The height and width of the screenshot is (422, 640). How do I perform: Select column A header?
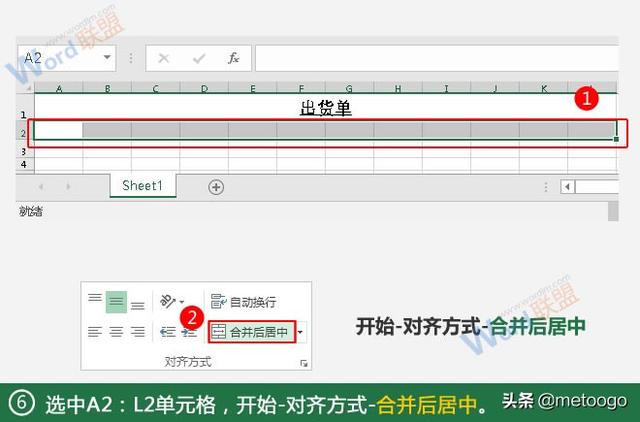[59, 88]
